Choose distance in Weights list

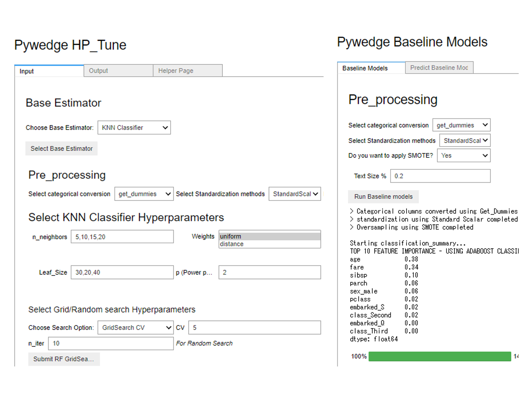coord(270,244)
